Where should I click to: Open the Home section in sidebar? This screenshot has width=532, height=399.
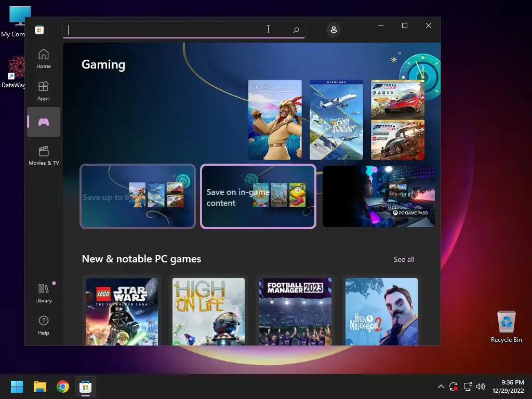(x=44, y=59)
